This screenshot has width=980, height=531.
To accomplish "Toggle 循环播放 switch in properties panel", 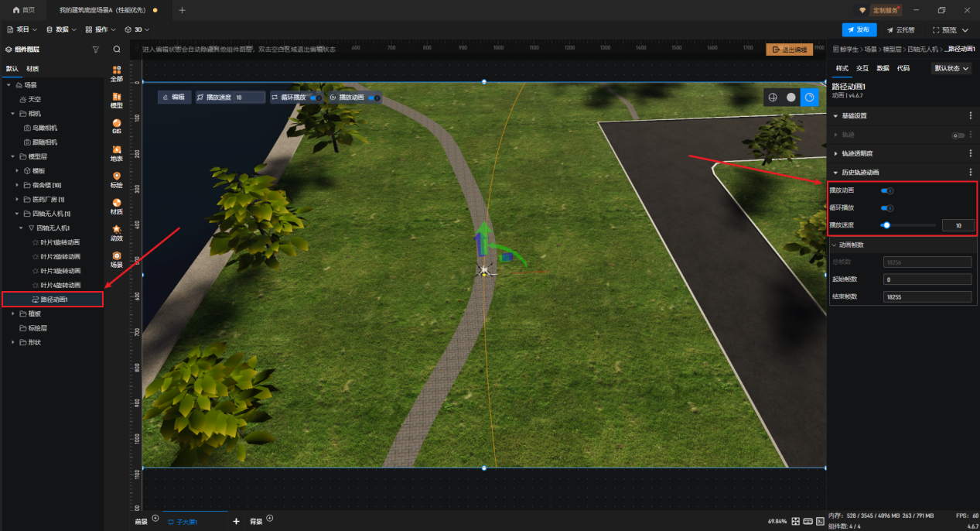I will pos(887,207).
